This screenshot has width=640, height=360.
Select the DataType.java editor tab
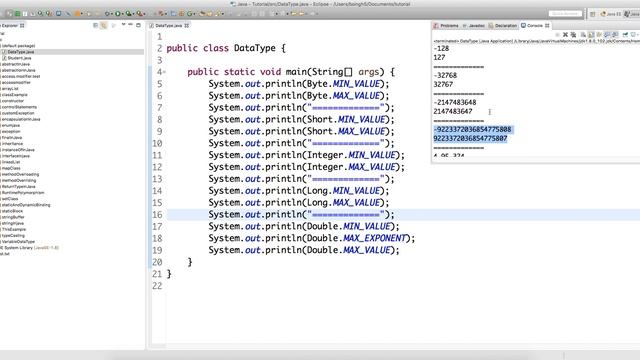coord(169,25)
